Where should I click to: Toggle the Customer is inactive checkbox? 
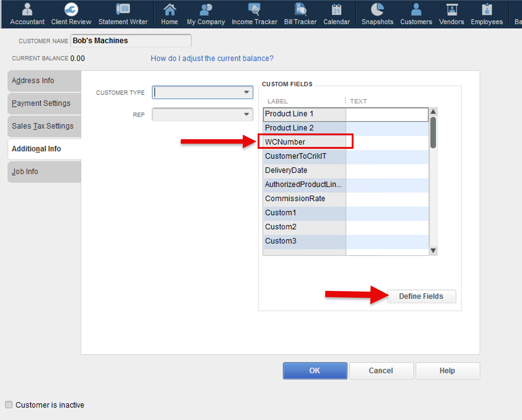[x=9, y=405]
